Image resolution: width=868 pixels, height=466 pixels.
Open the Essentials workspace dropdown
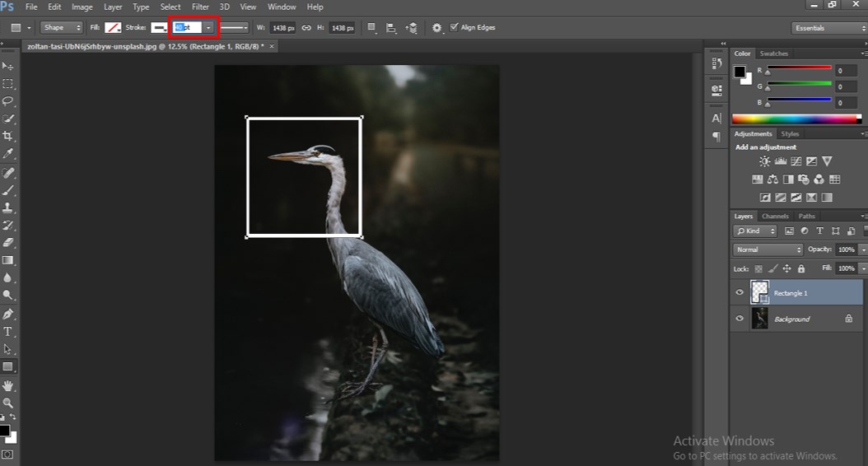coord(828,28)
